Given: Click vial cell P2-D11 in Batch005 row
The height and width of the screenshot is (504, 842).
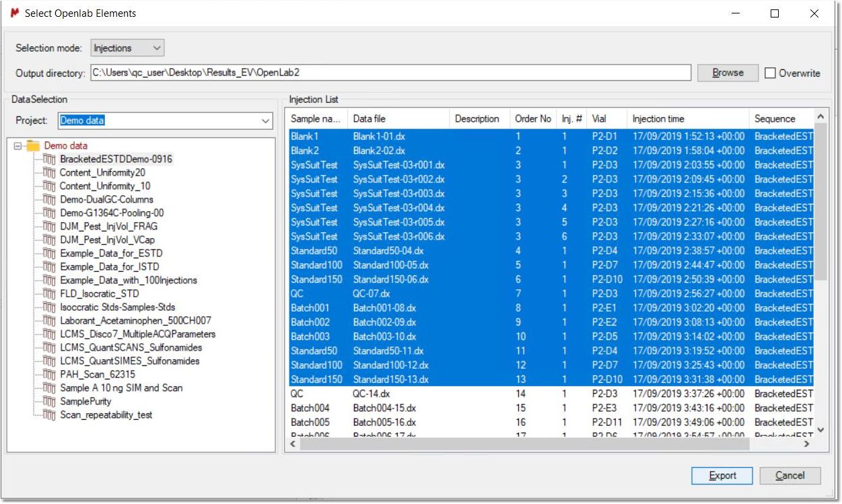Looking at the screenshot, I should click(608, 423).
